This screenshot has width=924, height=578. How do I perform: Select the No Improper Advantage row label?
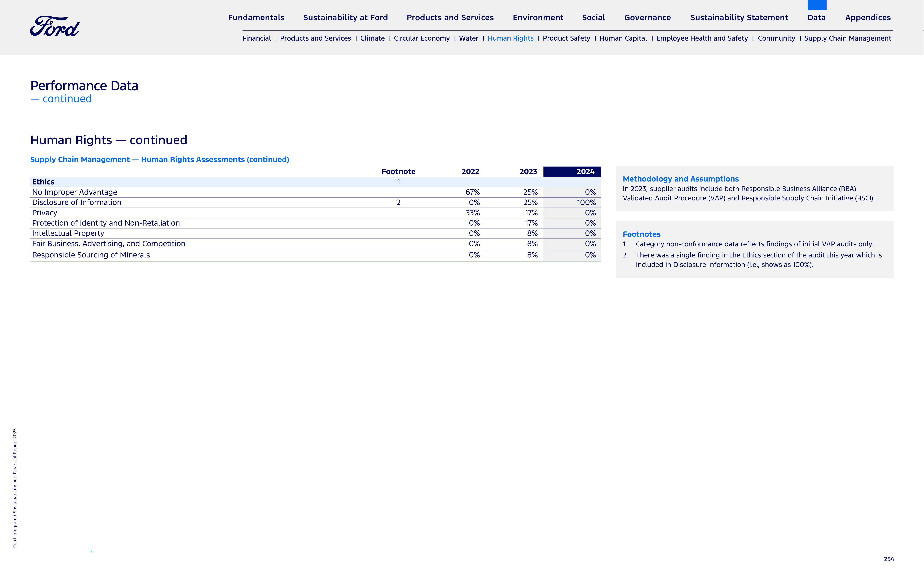coord(74,192)
